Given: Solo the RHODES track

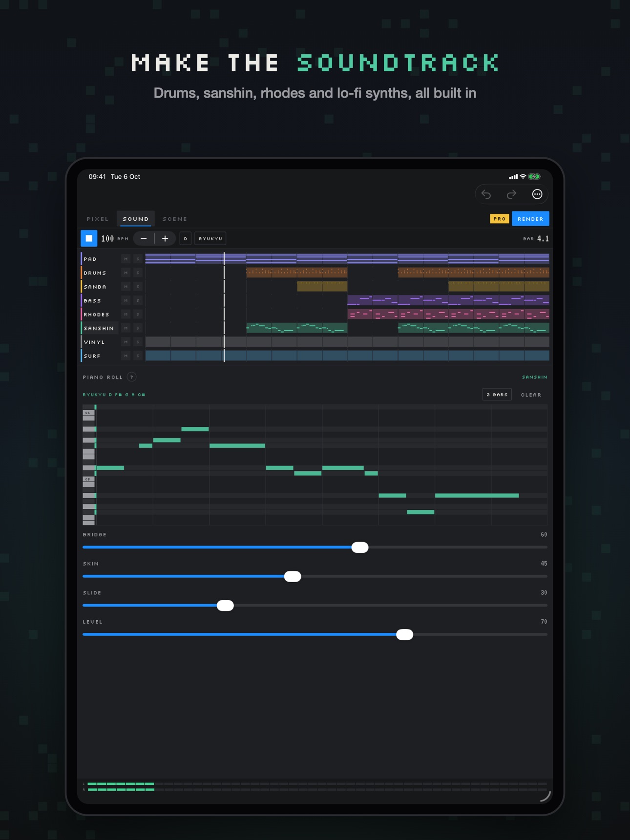Looking at the screenshot, I should click(x=138, y=314).
